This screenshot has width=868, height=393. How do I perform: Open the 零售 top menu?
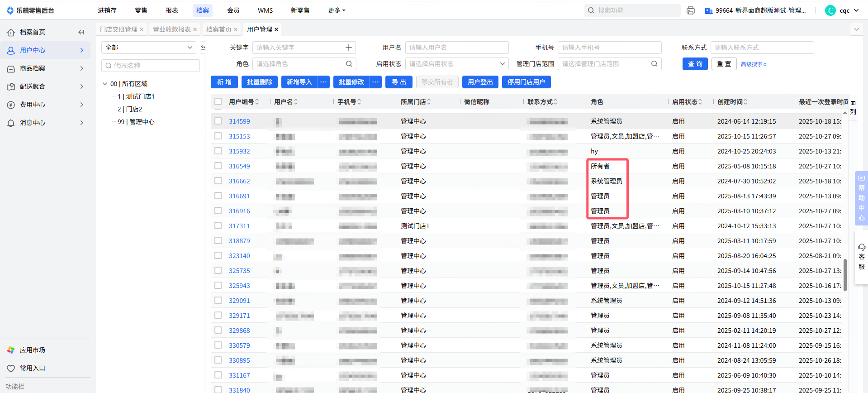point(141,10)
